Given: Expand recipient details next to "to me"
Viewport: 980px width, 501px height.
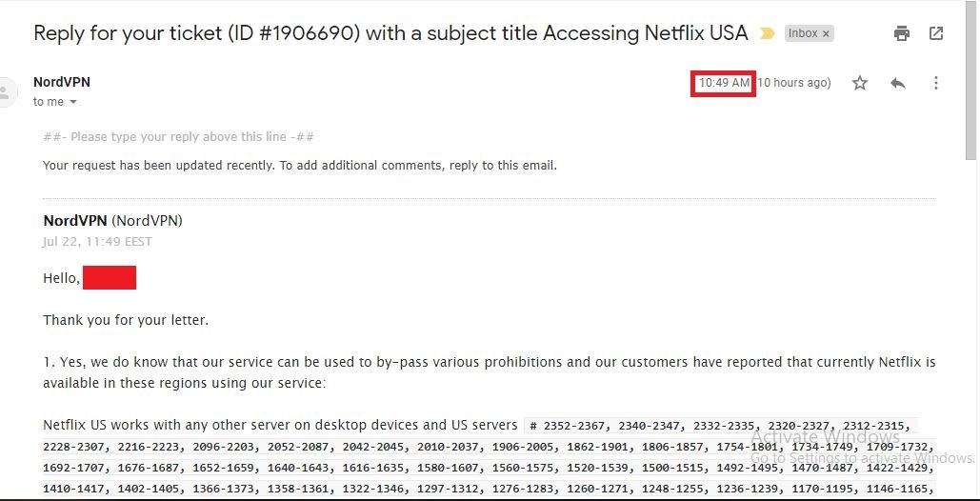Looking at the screenshot, I should [x=72, y=102].
